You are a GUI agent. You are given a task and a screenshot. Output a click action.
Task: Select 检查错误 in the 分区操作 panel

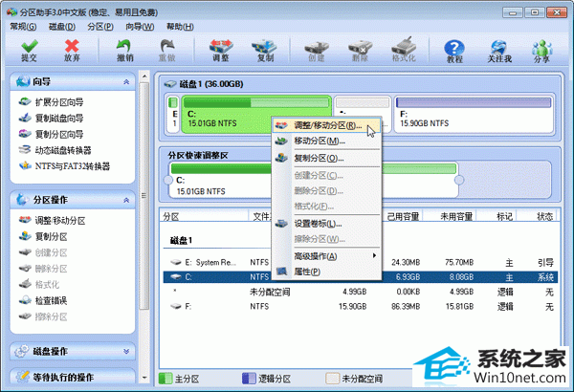(43, 300)
